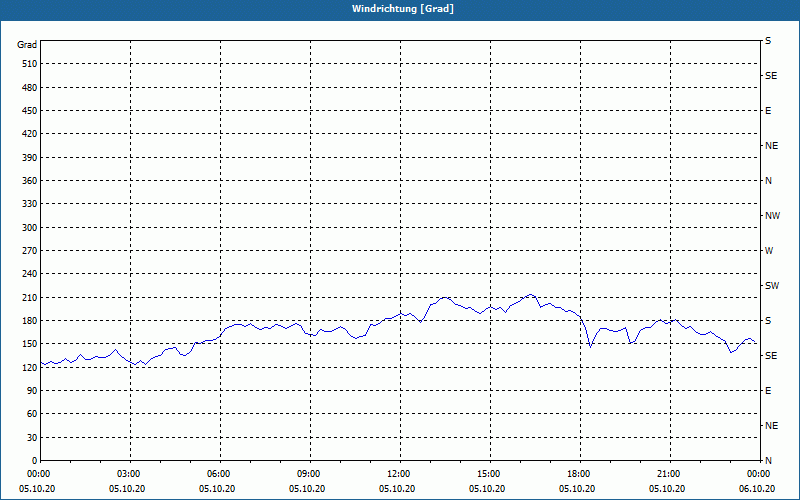Image resolution: width=800 pixels, height=500 pixels.
Task: Select the 510 y-axis value
Action: click(x=30, y=64)
